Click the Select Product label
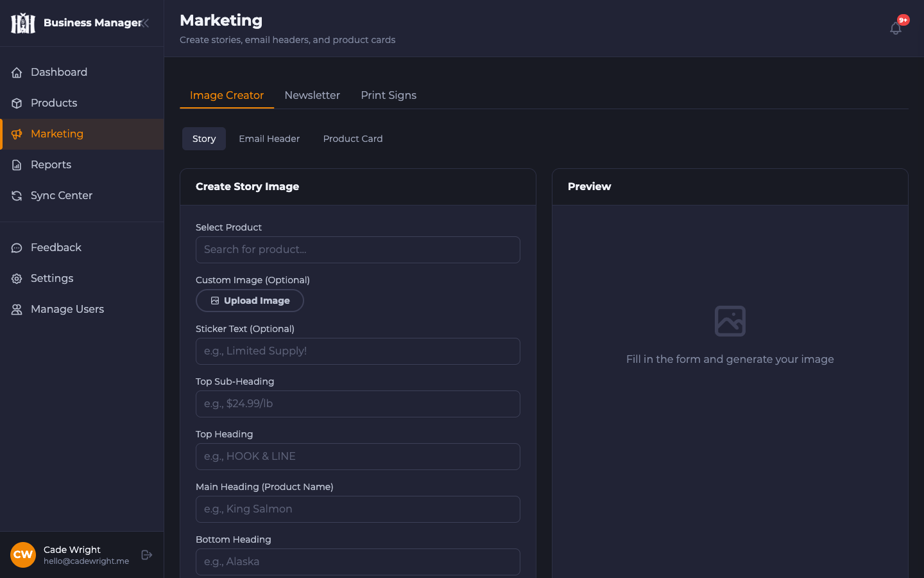The width and height of the screenshot is (924, 578). 228,227
